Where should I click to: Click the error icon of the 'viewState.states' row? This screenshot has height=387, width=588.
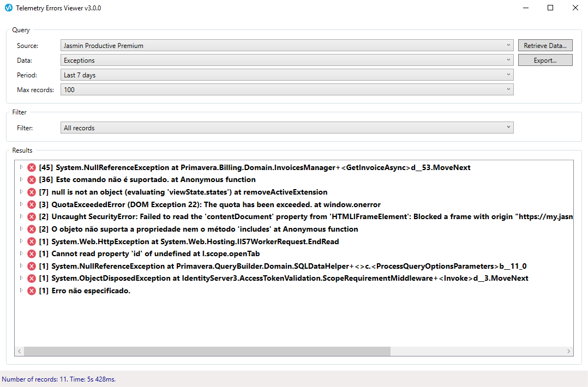[32, 192]
